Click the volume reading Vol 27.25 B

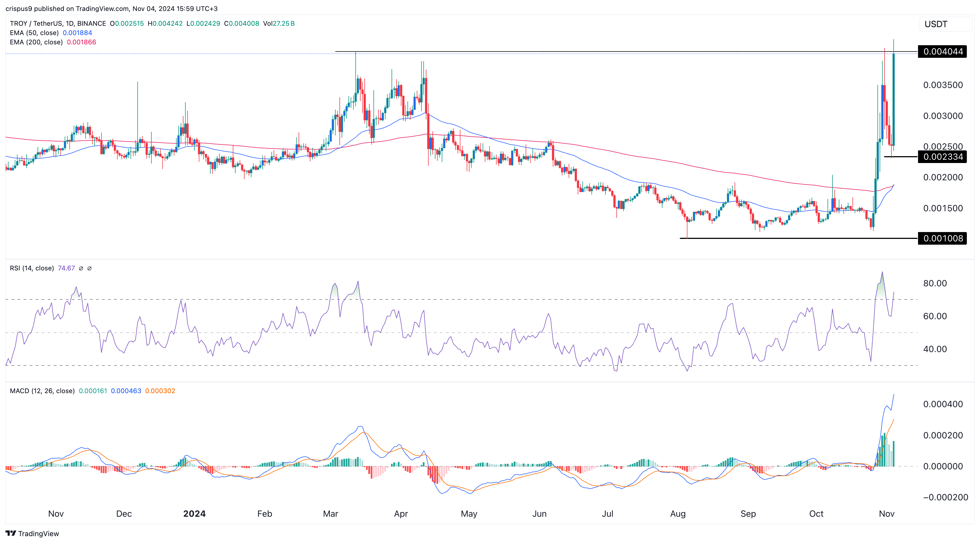click(279, 24)
